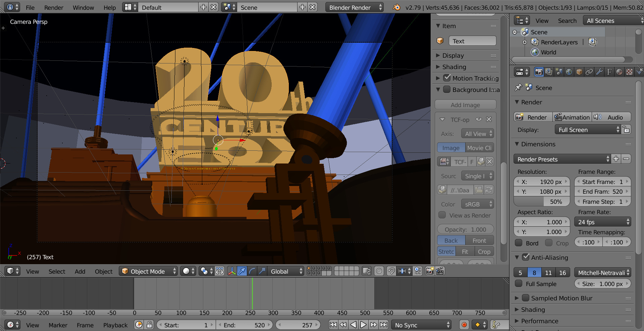Click the lock camera to view icon
644x331 pixels.
coord(367,271)
